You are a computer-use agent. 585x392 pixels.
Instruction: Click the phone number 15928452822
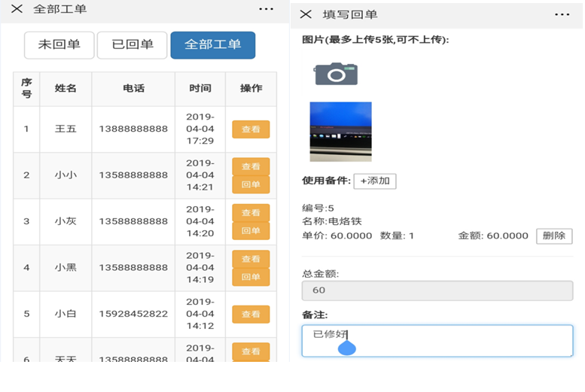(133, 314)
